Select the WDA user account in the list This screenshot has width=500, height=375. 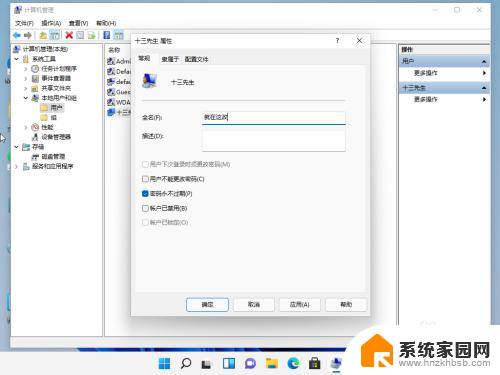click(x=119, y=102)
